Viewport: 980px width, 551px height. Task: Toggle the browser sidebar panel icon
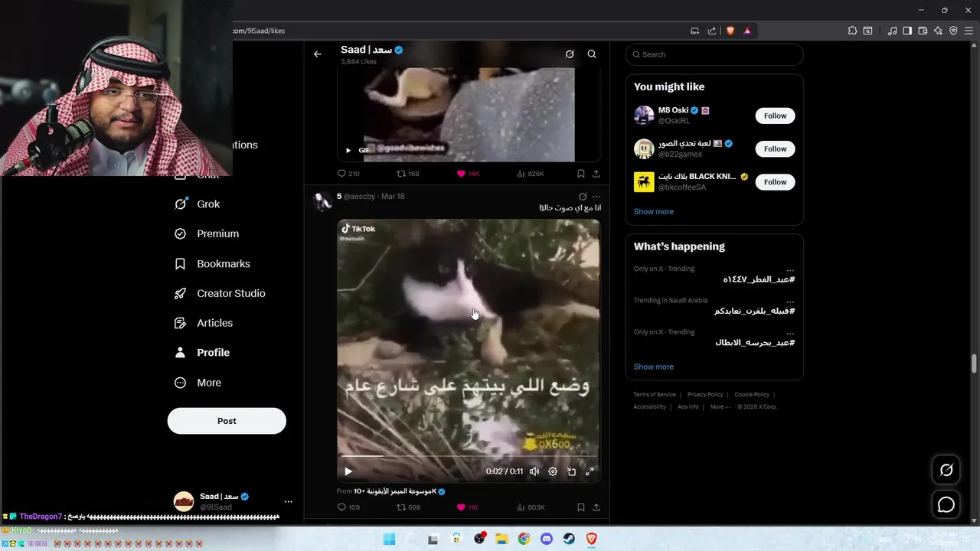[907, 31]
